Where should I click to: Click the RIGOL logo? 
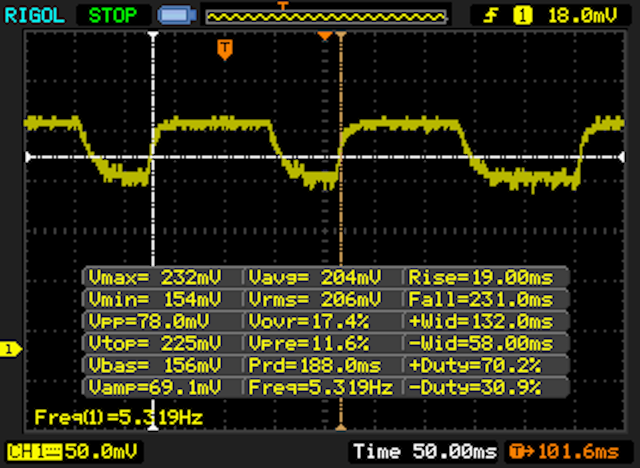pyautogui.click(x=36, y=15)
